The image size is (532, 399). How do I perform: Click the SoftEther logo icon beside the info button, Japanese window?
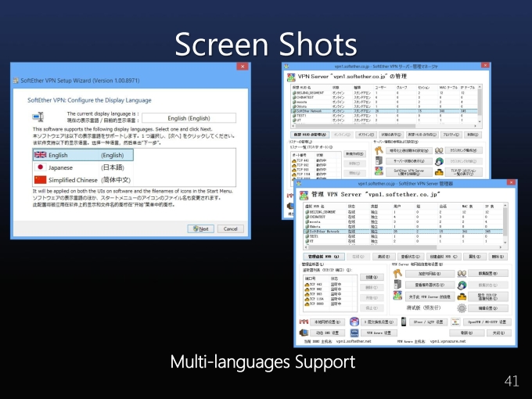(379, 171)
